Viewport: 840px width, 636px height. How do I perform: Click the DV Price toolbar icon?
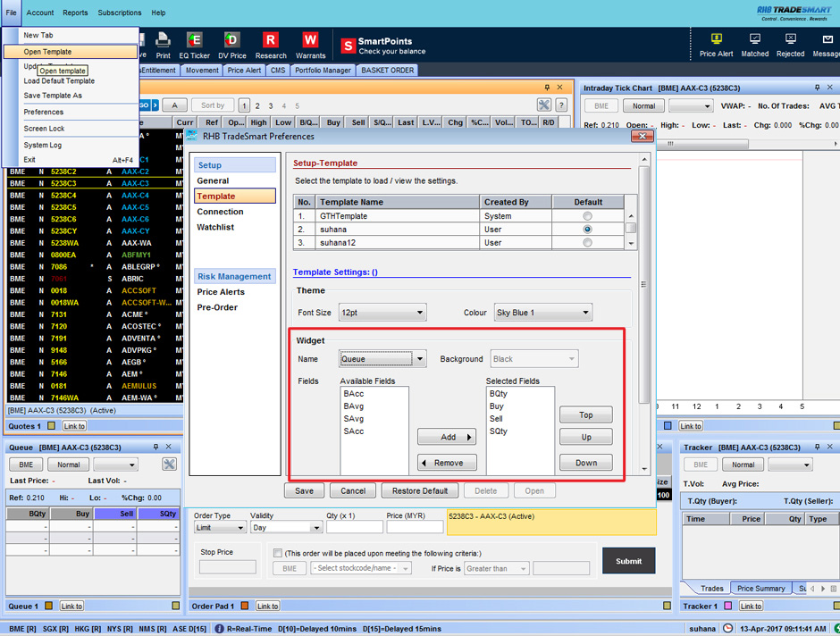(x=231, y=41)
